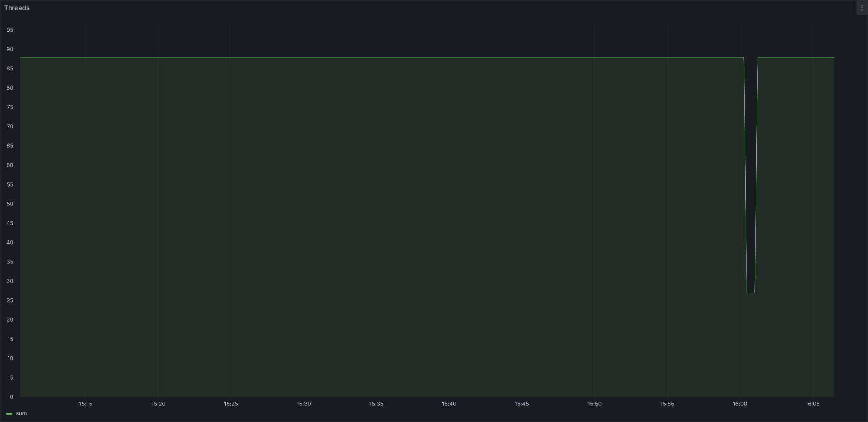Image resolution: width=868 pixels, height=422 pixels.
Task: Open the panel's three-dot options menu
Action: tap(862, 8)
